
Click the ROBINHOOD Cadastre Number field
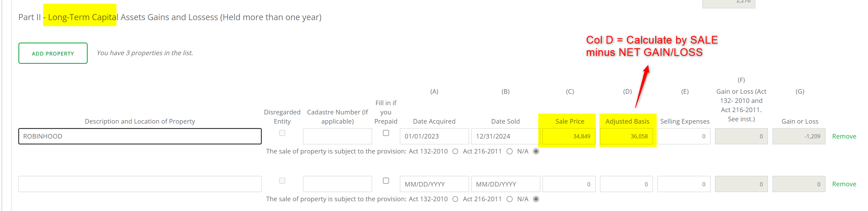(337, 136)
